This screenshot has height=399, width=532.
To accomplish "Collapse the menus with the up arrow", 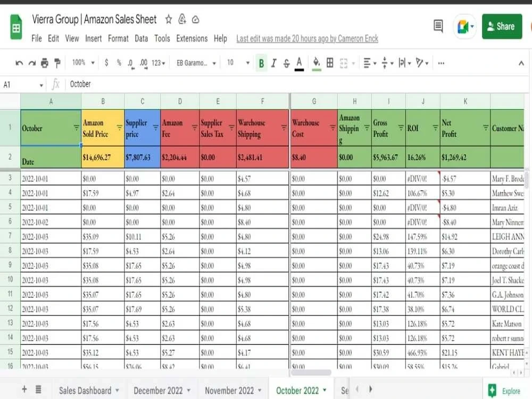I will point(521,63).
